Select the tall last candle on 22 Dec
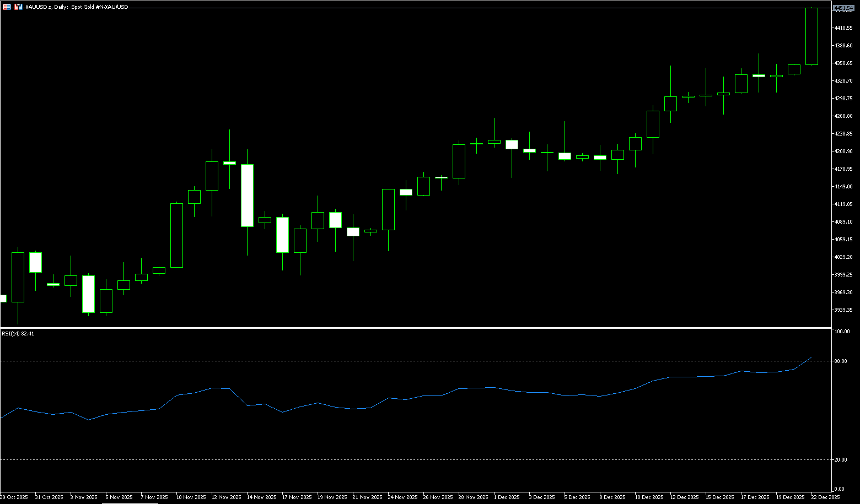Image resolution: width=860 pixels, height=504 pixels. (x=811, y=36)
